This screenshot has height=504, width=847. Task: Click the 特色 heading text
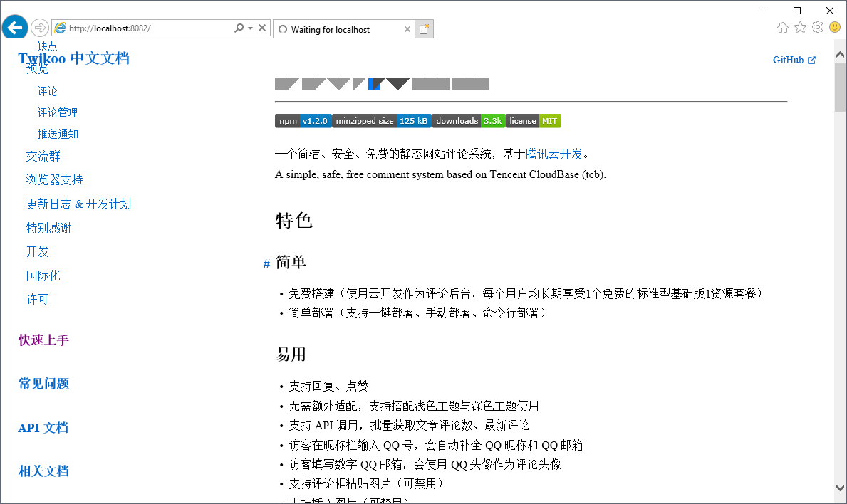point(294,220)
